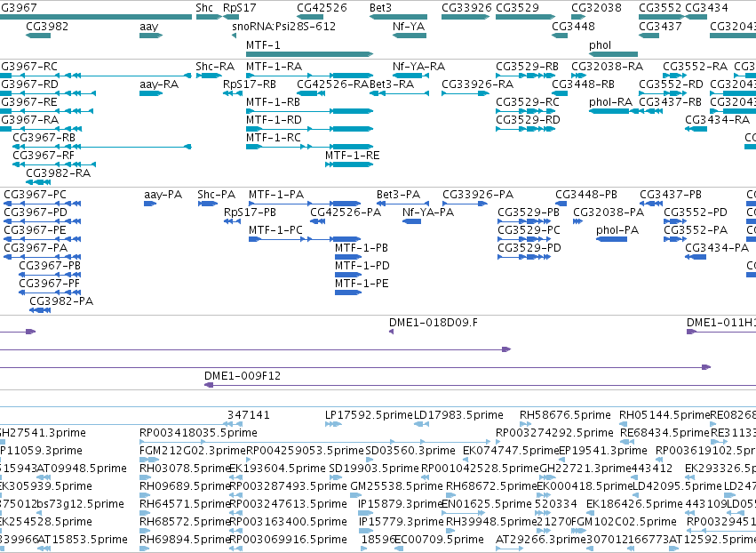Open the Nf-YA-PA protein label
Image resolution: width=756 pixels, height=553 pixels.
(428, 212)
